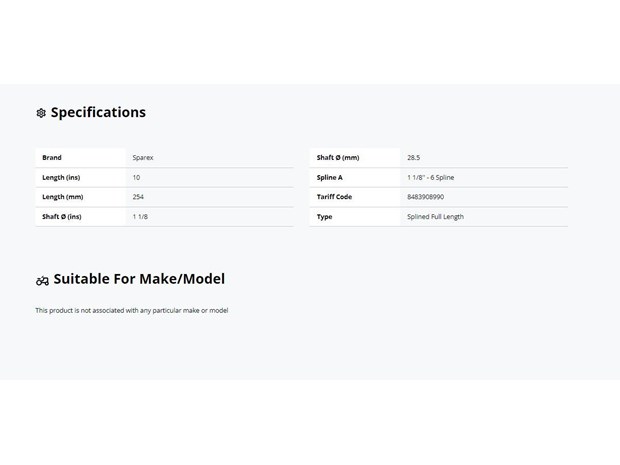
Task: Click the Length (ins) value 10
Action: 136,177
